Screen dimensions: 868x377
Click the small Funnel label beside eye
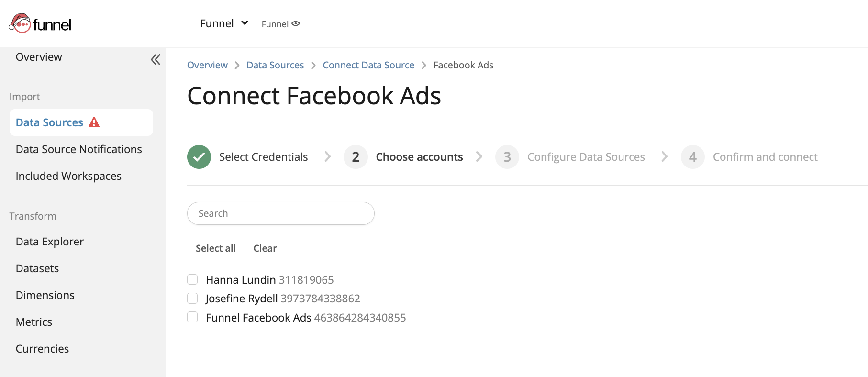pos(275,24)
